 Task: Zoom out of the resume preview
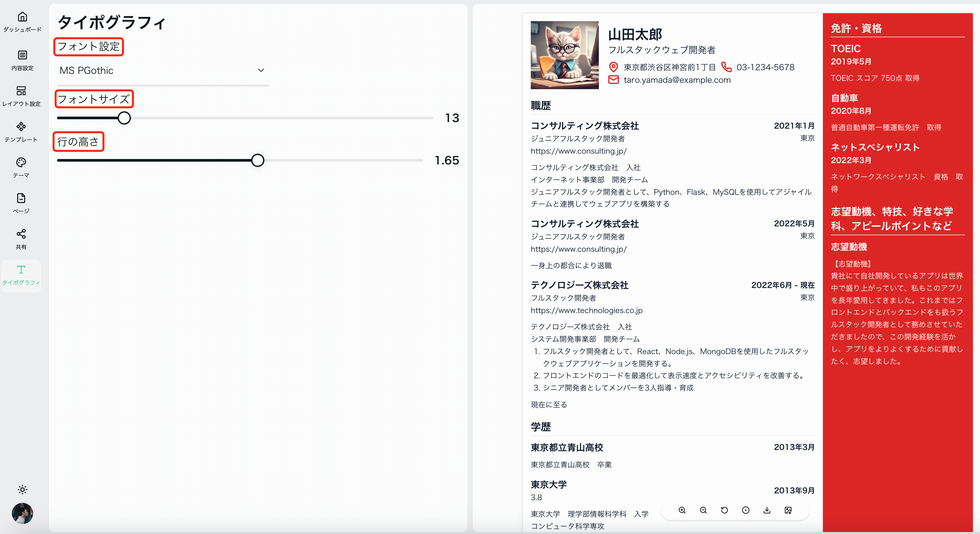point(703,510)
